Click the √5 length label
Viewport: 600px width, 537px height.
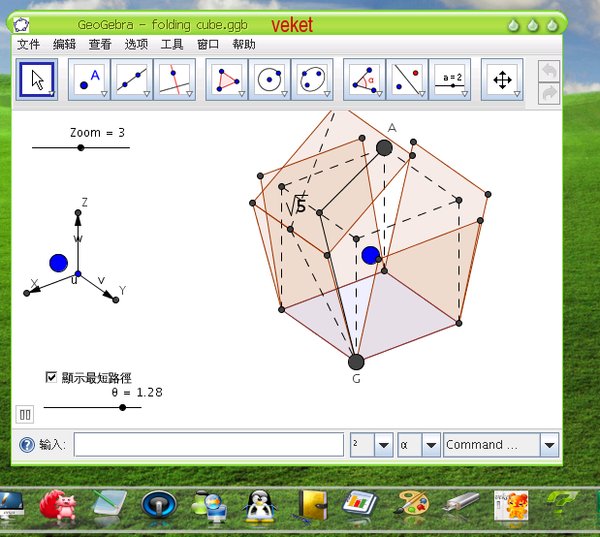(x=297, y=205)
